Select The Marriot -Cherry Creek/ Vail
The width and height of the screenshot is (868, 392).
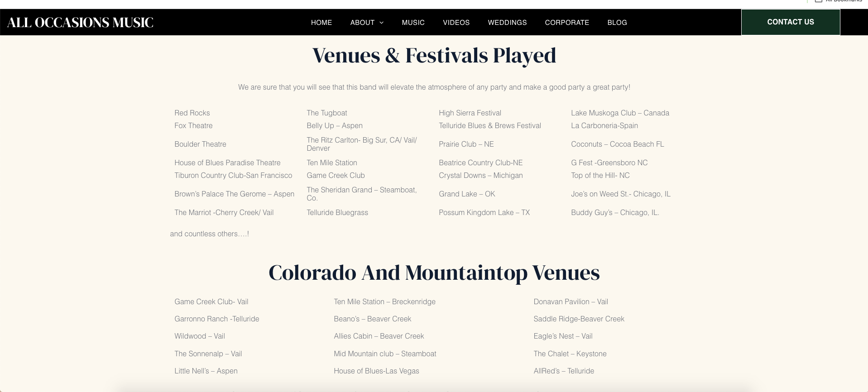(x=224, y=212)
